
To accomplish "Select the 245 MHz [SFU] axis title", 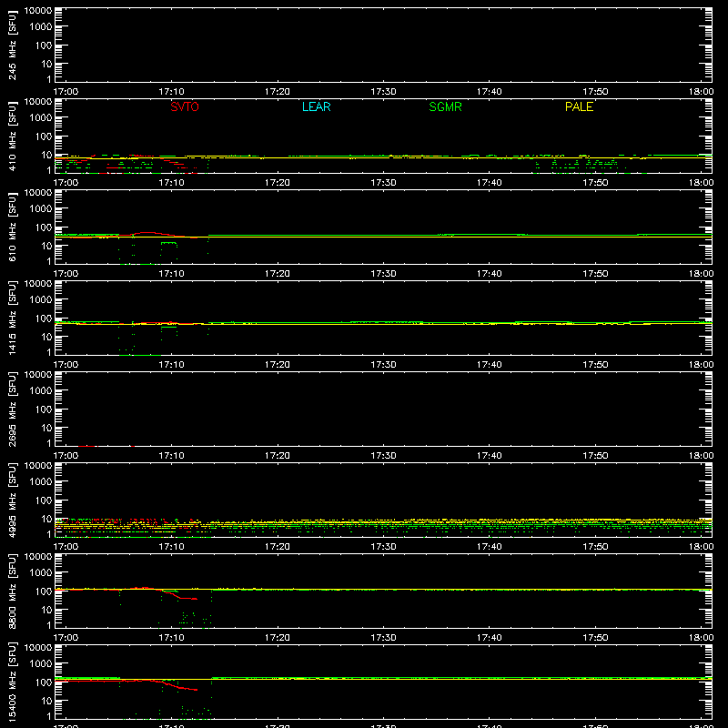I will (13, 45).
